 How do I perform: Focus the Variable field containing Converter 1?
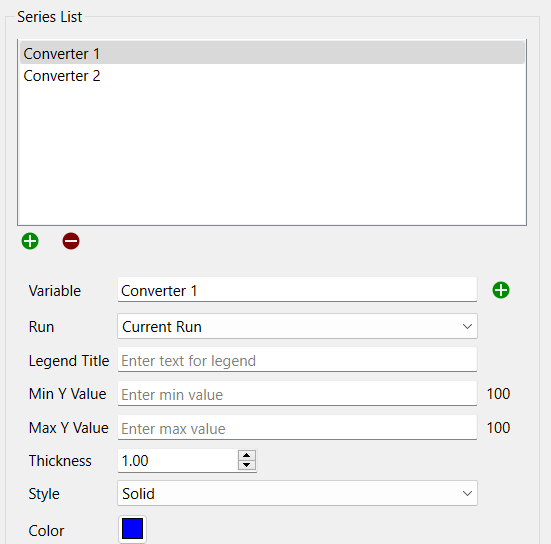(x=297, y=289)
